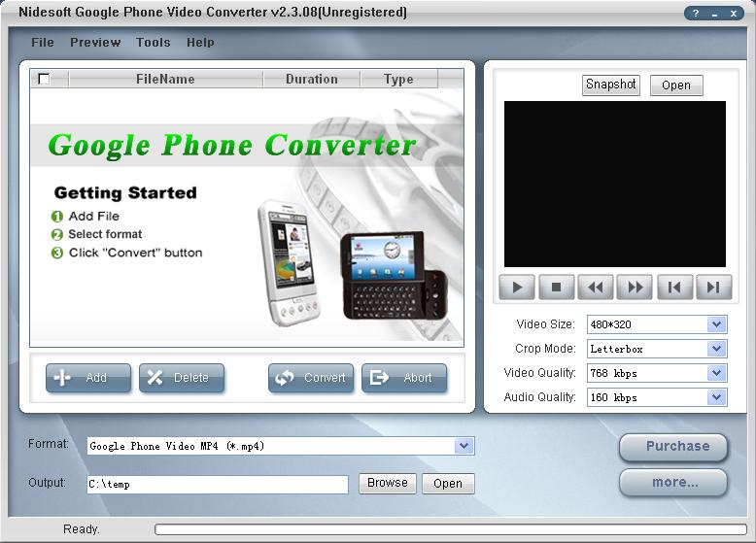Start conversion with the Convert button
756x543 pixels.
point(311,378)
